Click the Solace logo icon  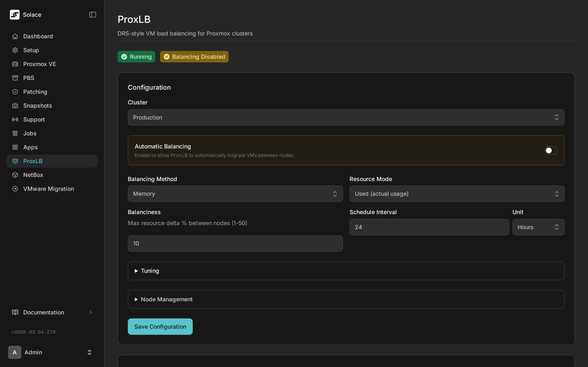(14, 14)
